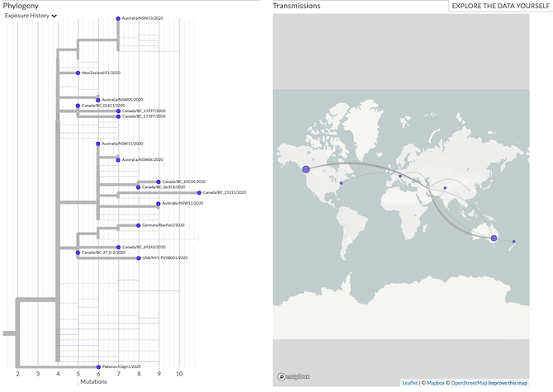Select the Australia/NSW12/2020 tip node
This screenshot has width=553, height=392.
(x=158, y=203)
